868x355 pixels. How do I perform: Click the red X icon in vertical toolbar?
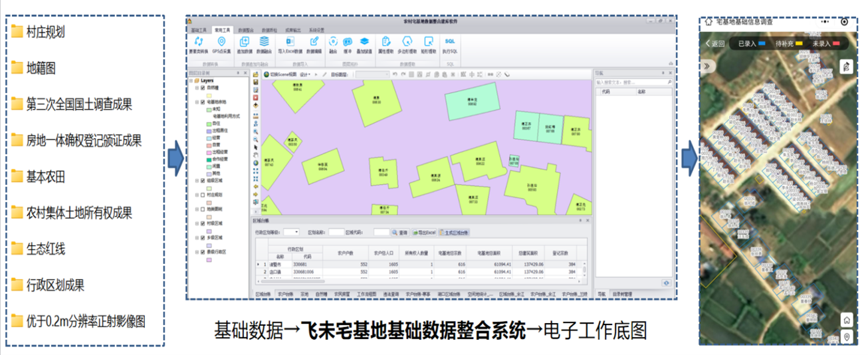coord(256,98)
